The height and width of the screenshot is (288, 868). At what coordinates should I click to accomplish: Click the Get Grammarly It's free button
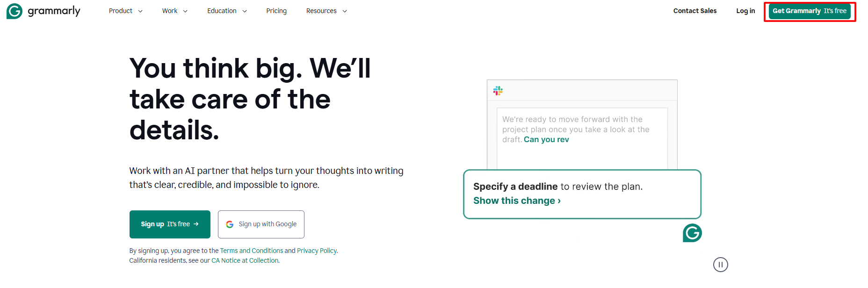810,11
